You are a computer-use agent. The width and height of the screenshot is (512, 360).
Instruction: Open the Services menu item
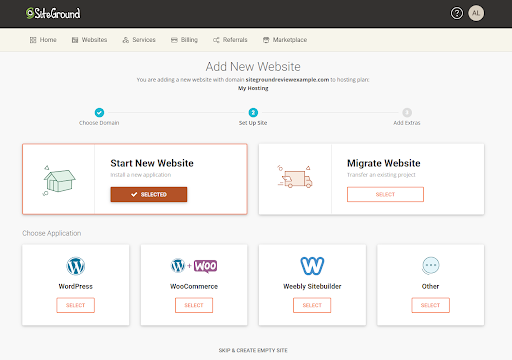coord(139,40)
